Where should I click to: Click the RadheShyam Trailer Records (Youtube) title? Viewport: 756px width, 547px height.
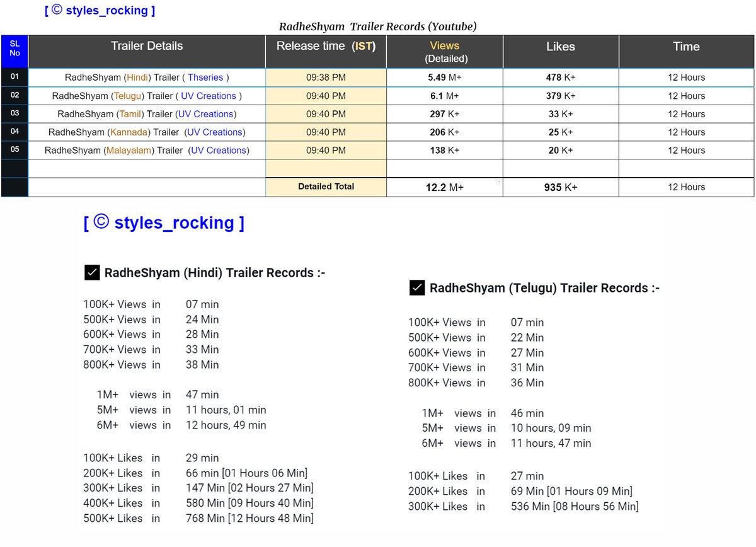click(378, 26)
